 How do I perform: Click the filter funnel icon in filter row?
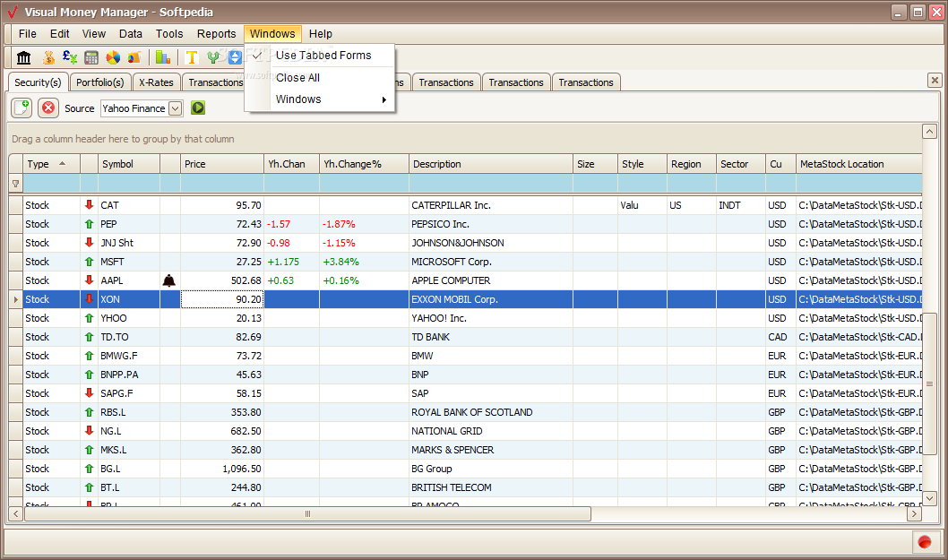coord(16,184)
